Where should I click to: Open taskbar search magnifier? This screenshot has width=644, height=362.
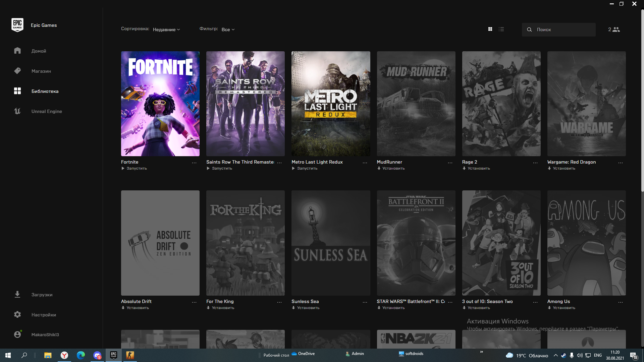pyautogui.click(x=24, y=355)
